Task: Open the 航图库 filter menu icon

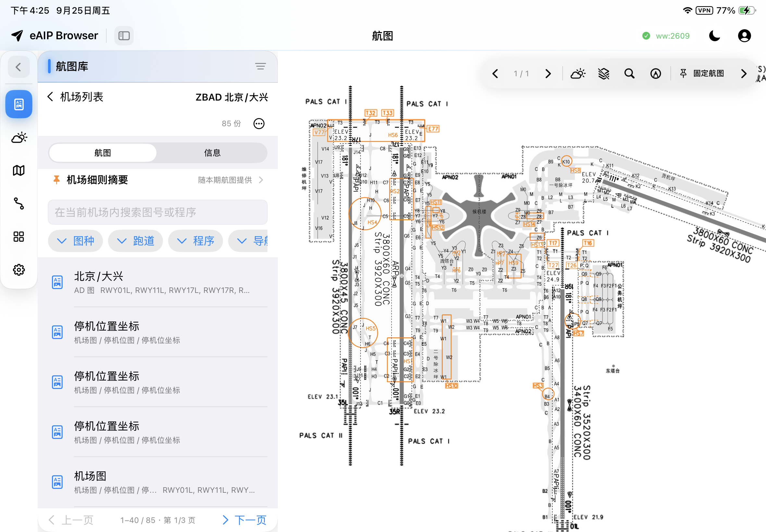Action: (x=260, y=66)
